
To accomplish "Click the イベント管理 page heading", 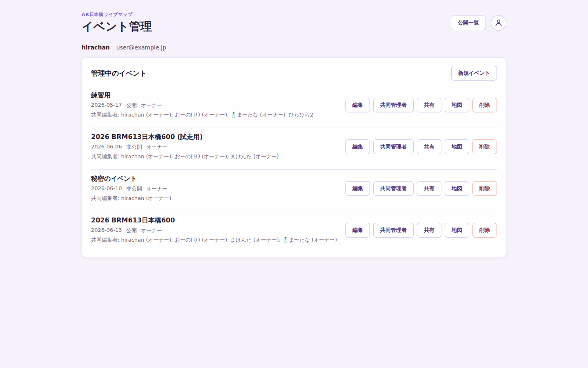I will [x=117, y=27].
